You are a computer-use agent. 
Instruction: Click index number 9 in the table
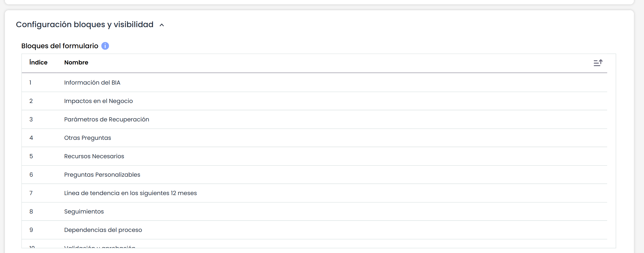31,230
